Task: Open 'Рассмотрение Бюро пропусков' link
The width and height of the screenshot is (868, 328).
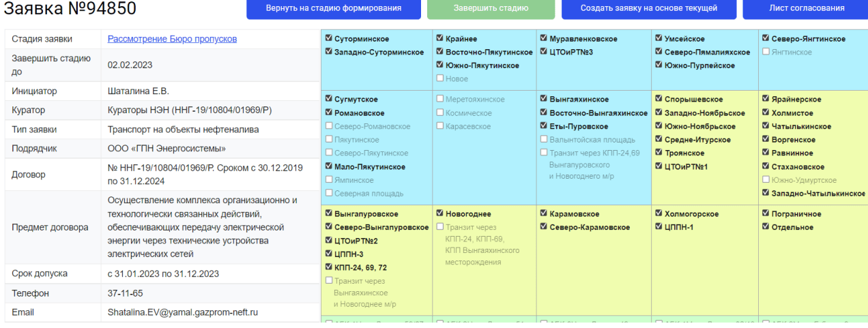Action: click(172, 39)
